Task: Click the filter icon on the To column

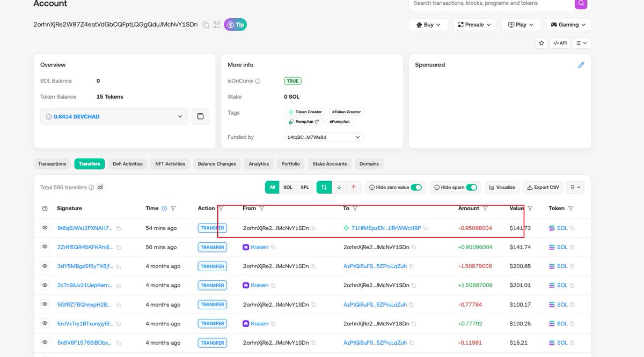Action: [x=355, y=209]
